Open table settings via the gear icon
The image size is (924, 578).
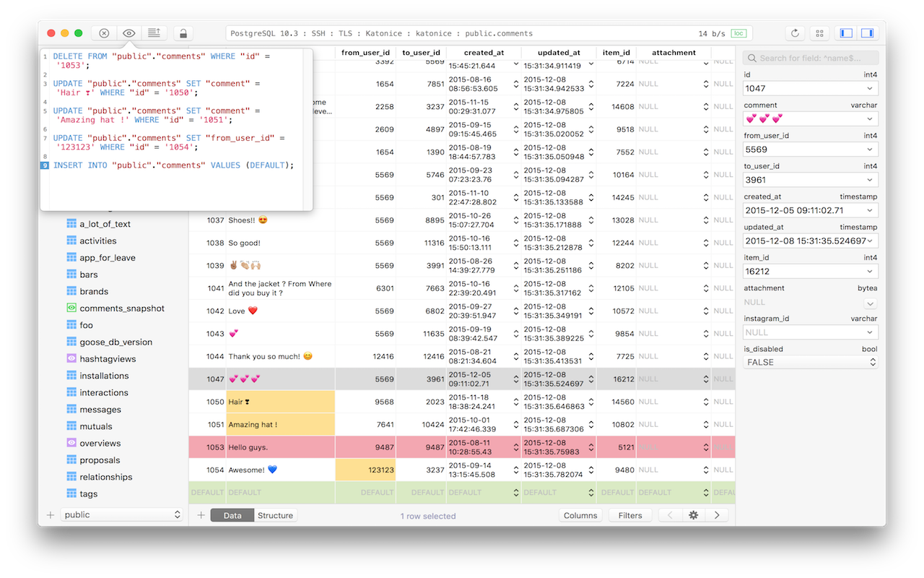694,514
